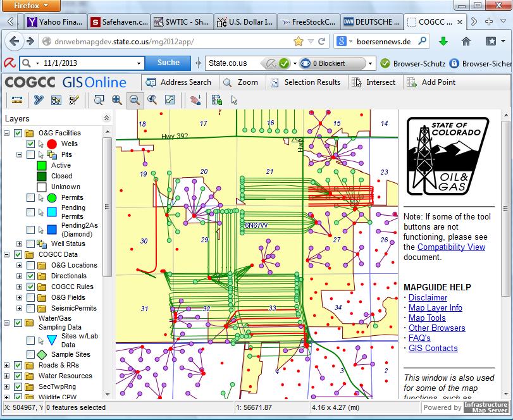This screenshot has width=513, height=420.
Task: Click the full extent zoom icon
Action: tap(170, 100)
